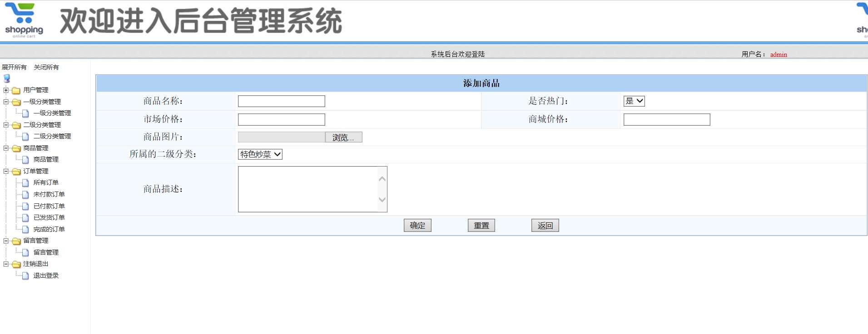Open 已付款订单 in the sidebar

pos(49,206)
